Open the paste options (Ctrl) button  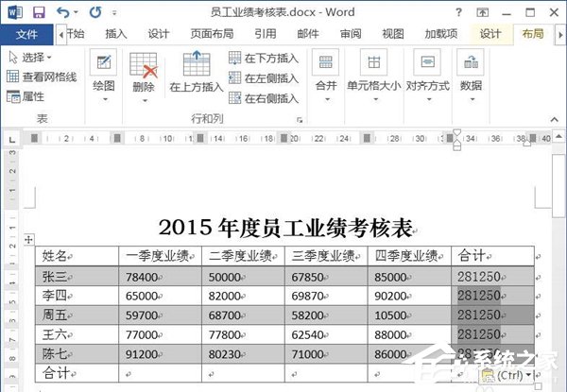click(507, 375)
